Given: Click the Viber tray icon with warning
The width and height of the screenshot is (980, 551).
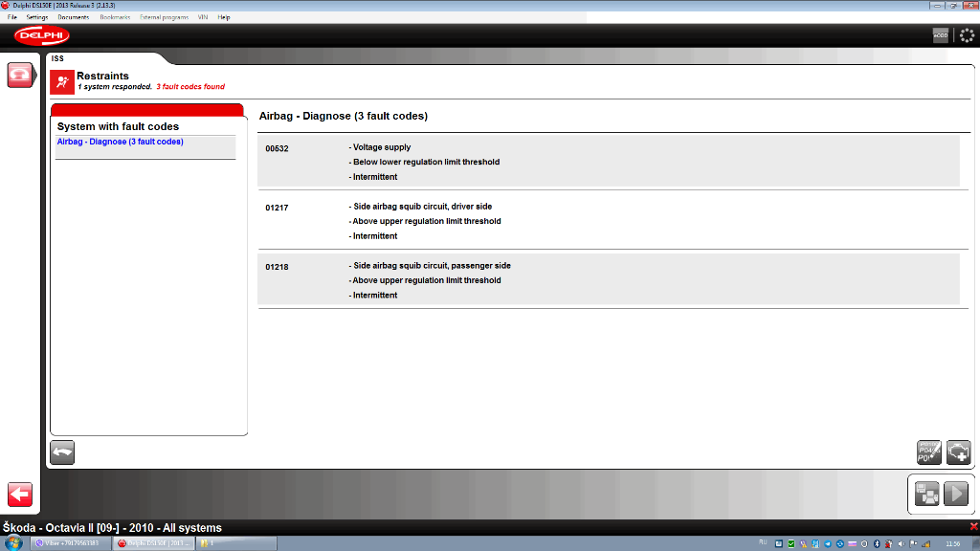Looking at the screenshot, I should 803,543.
